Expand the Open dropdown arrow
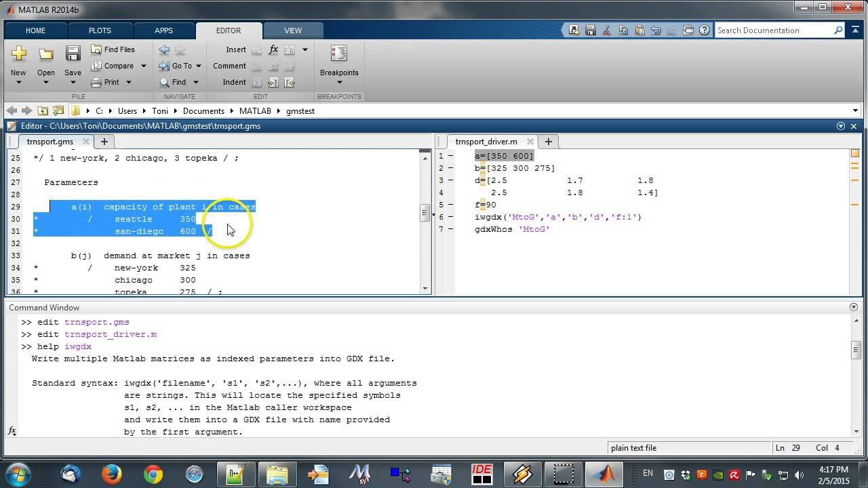 tap(45, 83)
